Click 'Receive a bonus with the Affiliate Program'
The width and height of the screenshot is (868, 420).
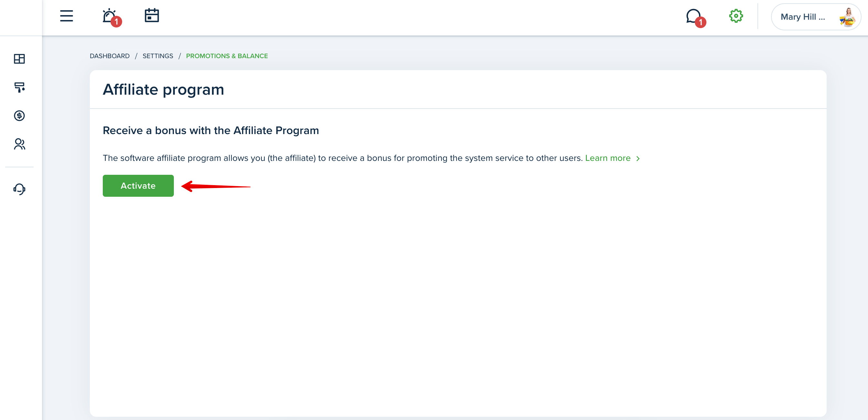point(211,130)
